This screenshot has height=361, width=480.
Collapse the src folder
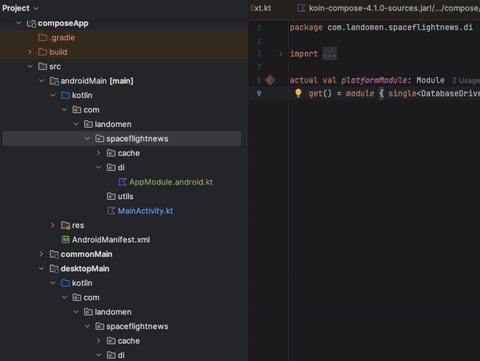click(x=30, y=66)
